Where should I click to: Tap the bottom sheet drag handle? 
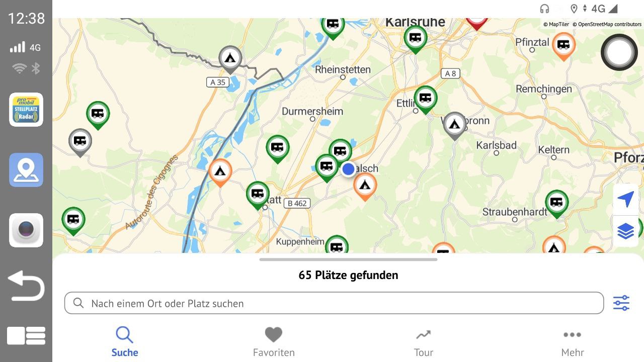[x=348, y=259]
